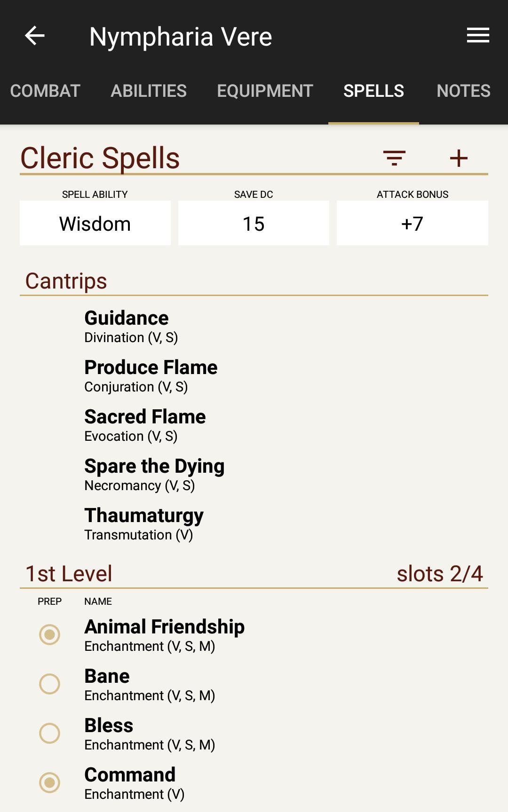Go to the Equipment tab

[265, 91]
